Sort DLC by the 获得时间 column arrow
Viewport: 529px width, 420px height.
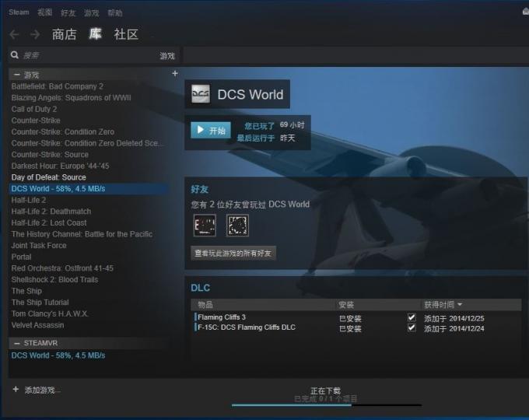point(460,305)
